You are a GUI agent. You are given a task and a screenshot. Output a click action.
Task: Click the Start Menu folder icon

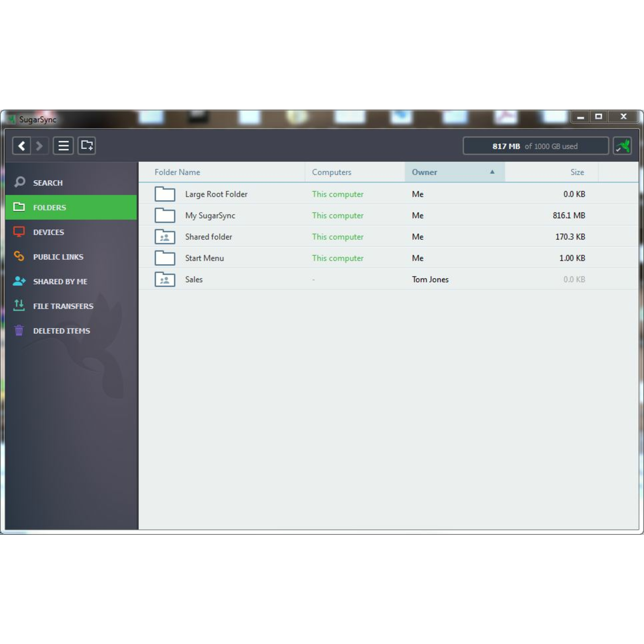pos(165,258)
